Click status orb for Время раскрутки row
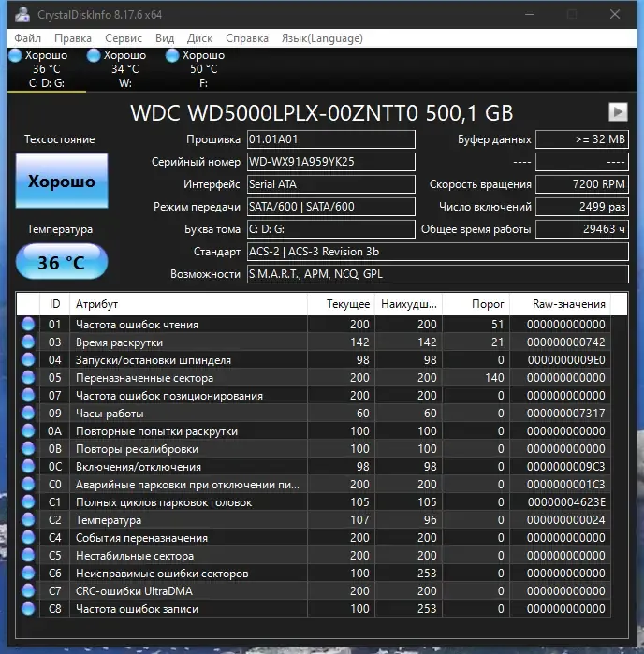 tap(28, 342)
